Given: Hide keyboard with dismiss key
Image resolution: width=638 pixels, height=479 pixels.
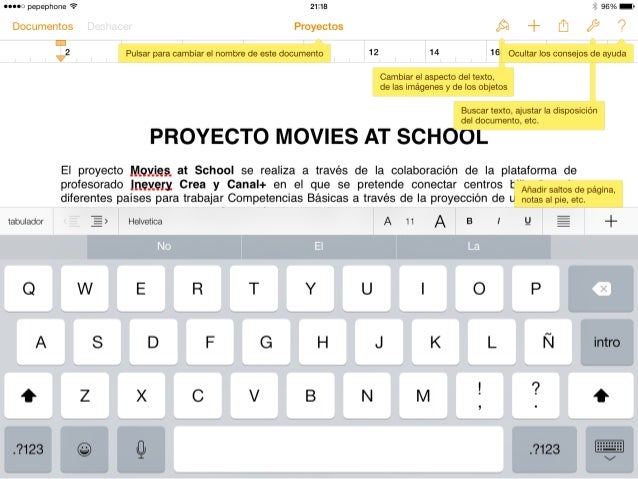Looking at the screenshot, I should [609, 449].
